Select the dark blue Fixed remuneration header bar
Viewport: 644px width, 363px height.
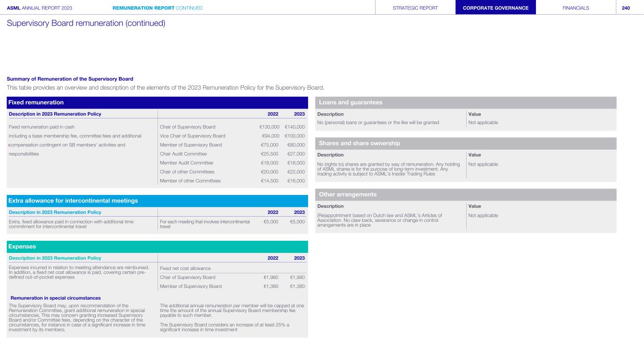point(157,102)
